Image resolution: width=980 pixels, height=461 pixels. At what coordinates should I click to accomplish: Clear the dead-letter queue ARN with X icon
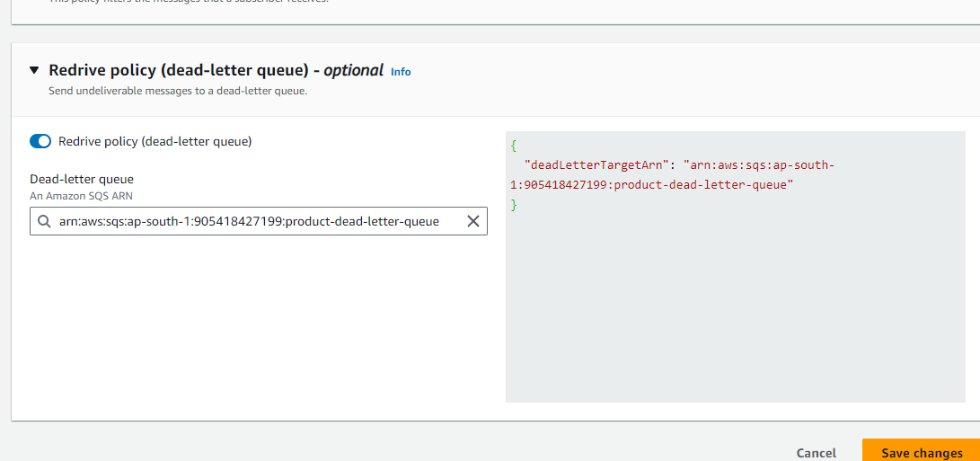472,221
